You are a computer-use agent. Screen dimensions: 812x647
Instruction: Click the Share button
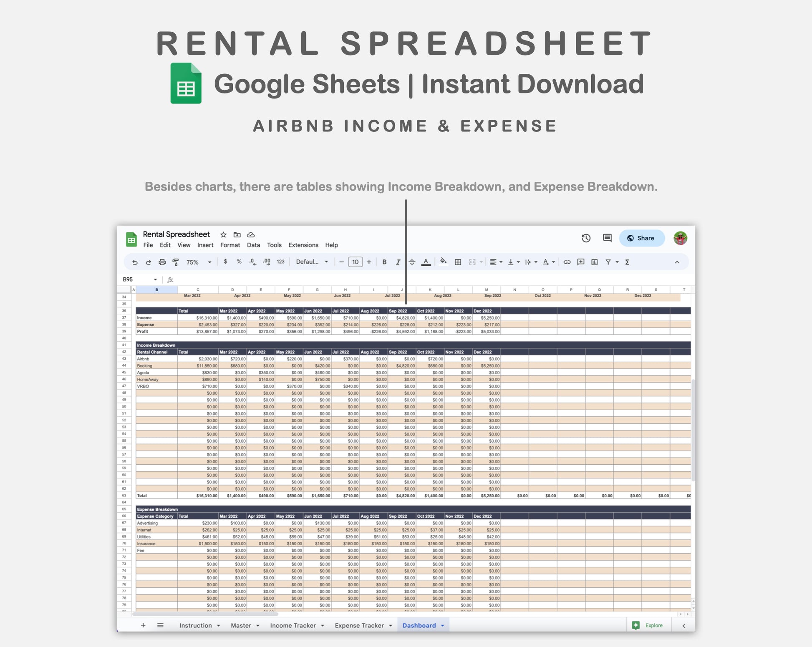[641, 238]
